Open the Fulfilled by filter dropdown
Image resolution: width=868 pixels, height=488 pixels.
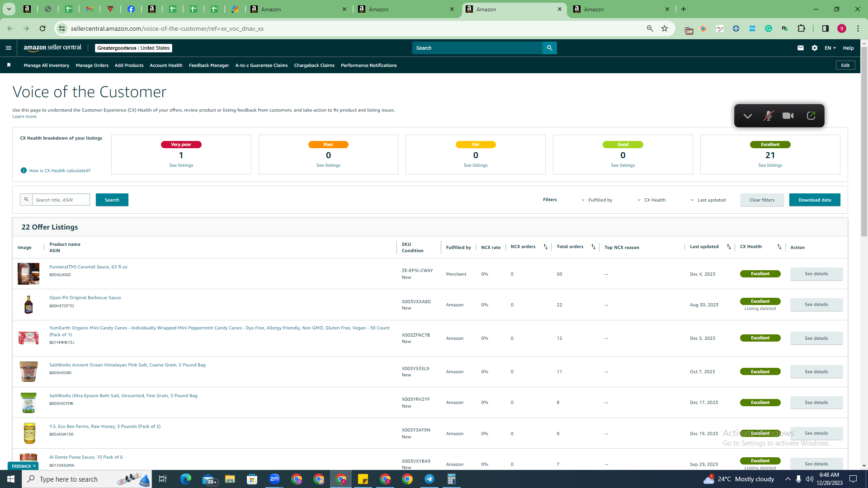point(597,200)
